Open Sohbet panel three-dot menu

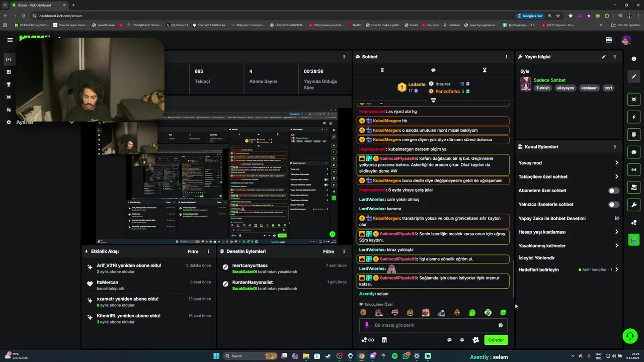506,57
